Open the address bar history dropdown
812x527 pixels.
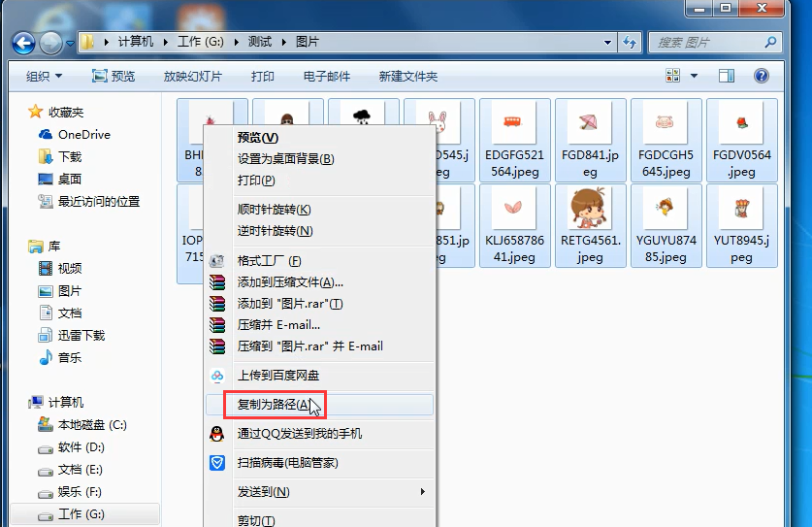tap(607, 43)
